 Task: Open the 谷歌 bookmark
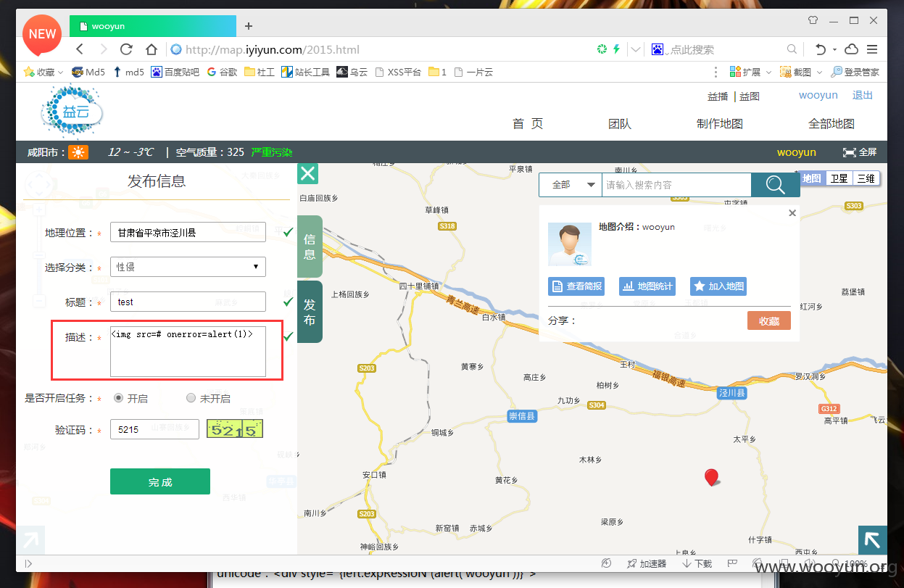coord(222,72)
